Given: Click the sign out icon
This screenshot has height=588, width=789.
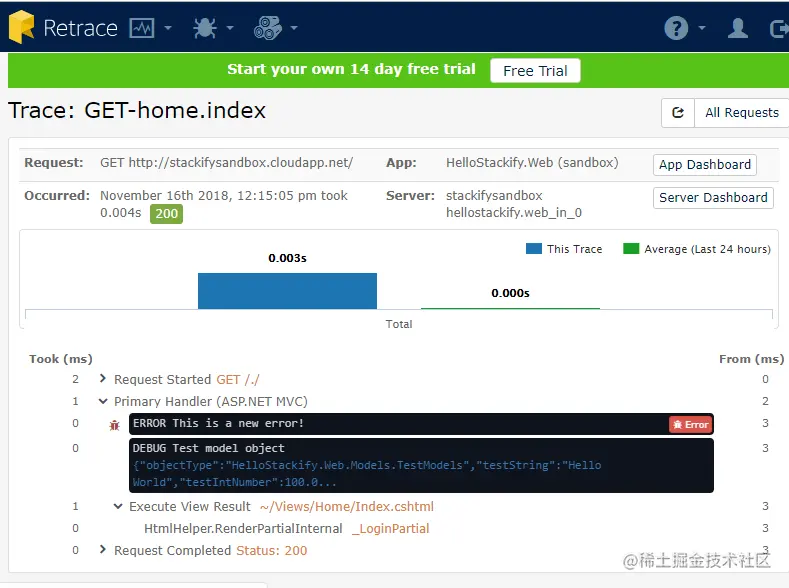Looking at the screenshot, I should [x=779, y=29].
